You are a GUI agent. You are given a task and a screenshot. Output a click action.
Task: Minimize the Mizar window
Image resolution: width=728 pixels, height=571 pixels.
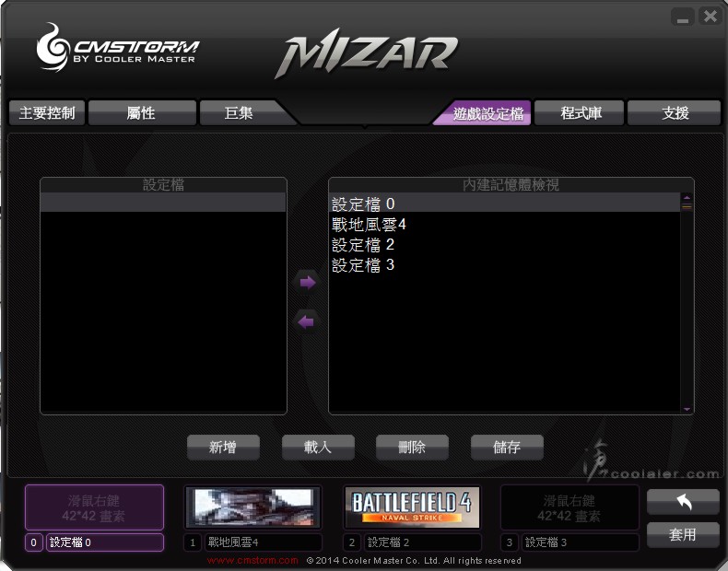click(x=683, y=17)
